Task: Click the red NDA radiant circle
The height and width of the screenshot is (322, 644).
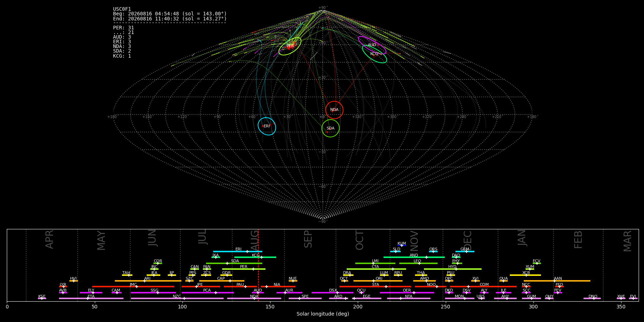Action: point(334,110)
